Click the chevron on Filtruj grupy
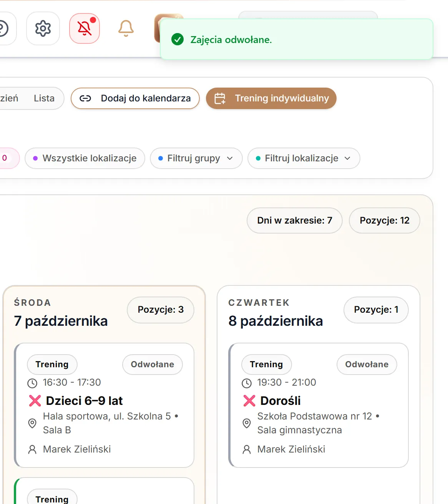 click(x=230, y=158)
